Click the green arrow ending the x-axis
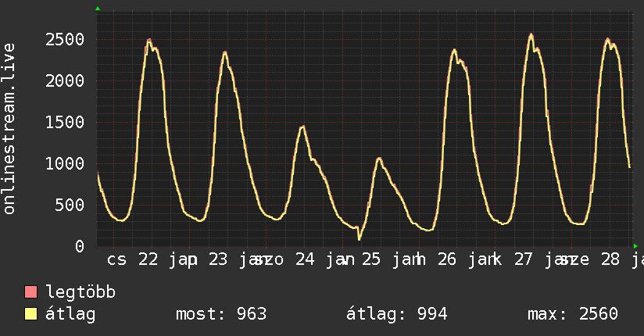Viewport: 644px width, 336px height. pos(635,246)
